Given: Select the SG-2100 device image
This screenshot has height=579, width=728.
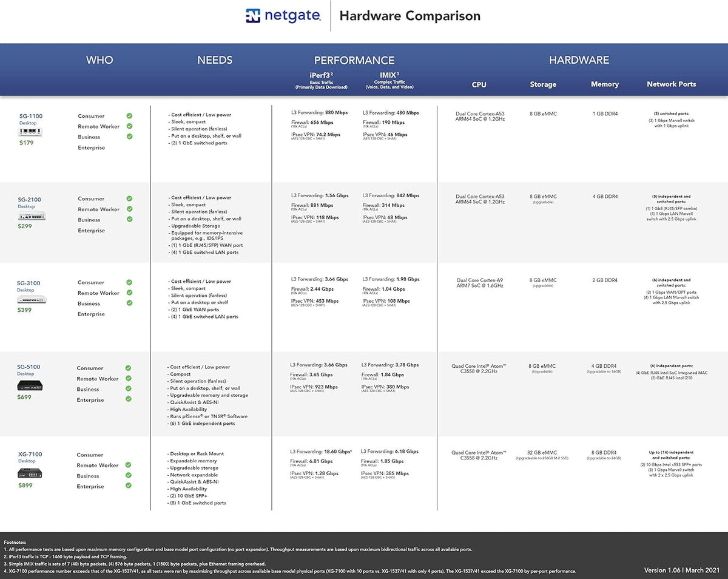Looking at the screenshot, I should click(x=32, y=215).
